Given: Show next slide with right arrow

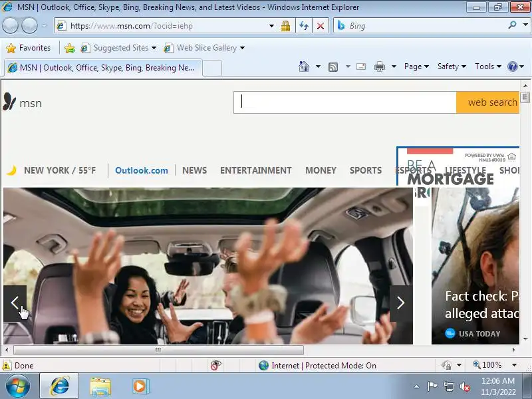Looking at the screenshot, I should [401, 303].
